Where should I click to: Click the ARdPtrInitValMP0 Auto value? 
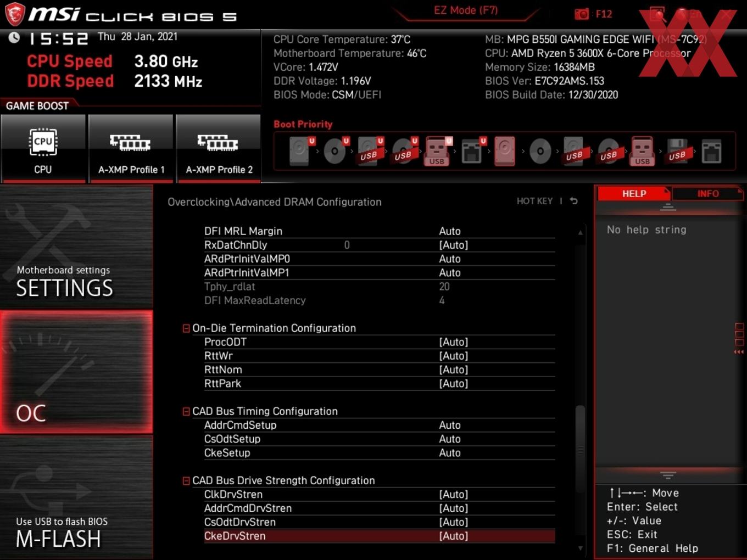450,259
